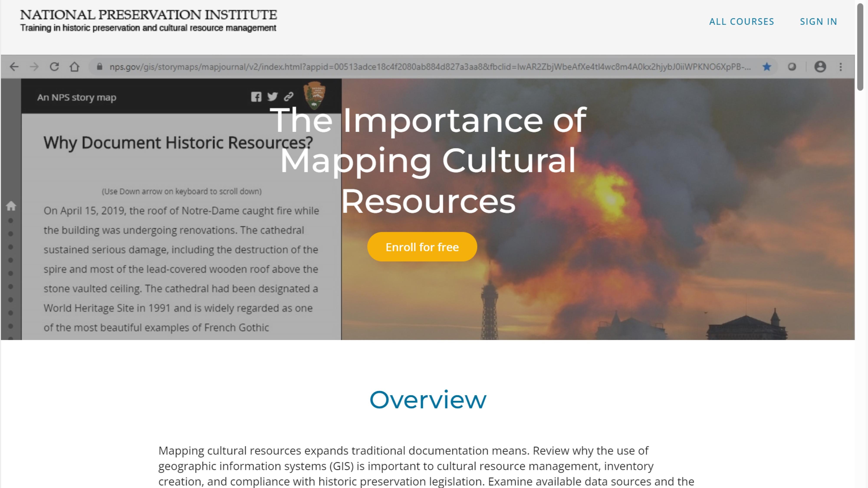The image size is (868, 488).
Task: Click the forward arrow in the pictured browser
Action: click(34, 67)
